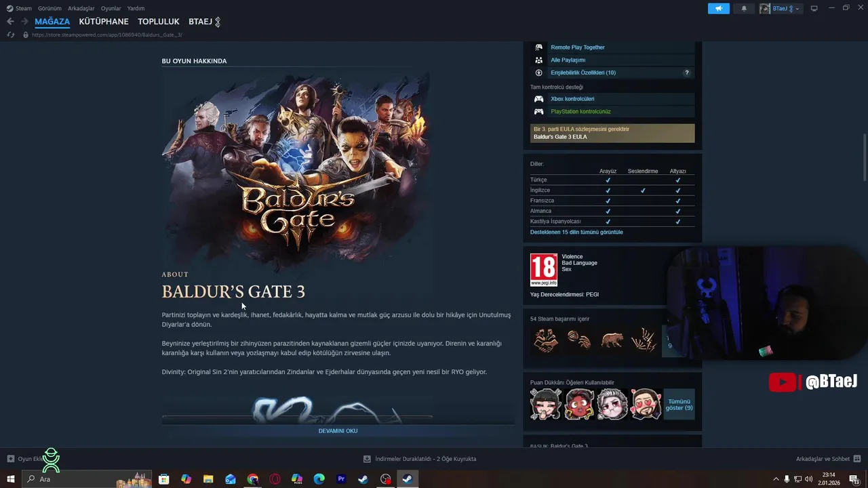868x488 pixels.
Task: Open Erişilebilirlik Özellikleri (10) link
Action: coord(583,73)
